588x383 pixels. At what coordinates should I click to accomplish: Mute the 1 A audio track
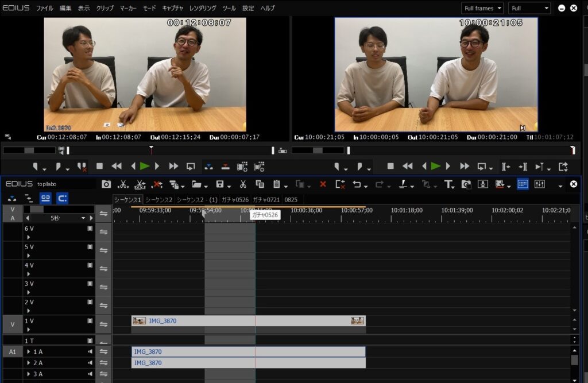pyautogui.click(x=90, y=351)
